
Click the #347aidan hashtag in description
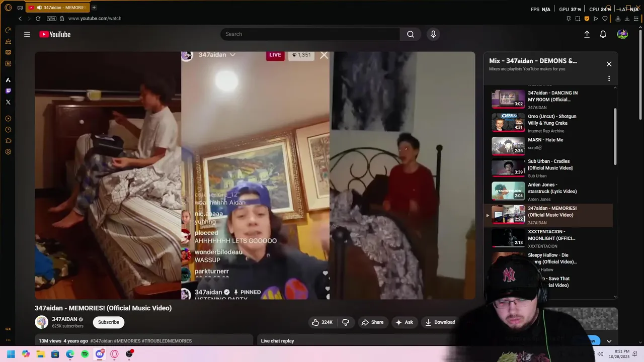point(101,341)
